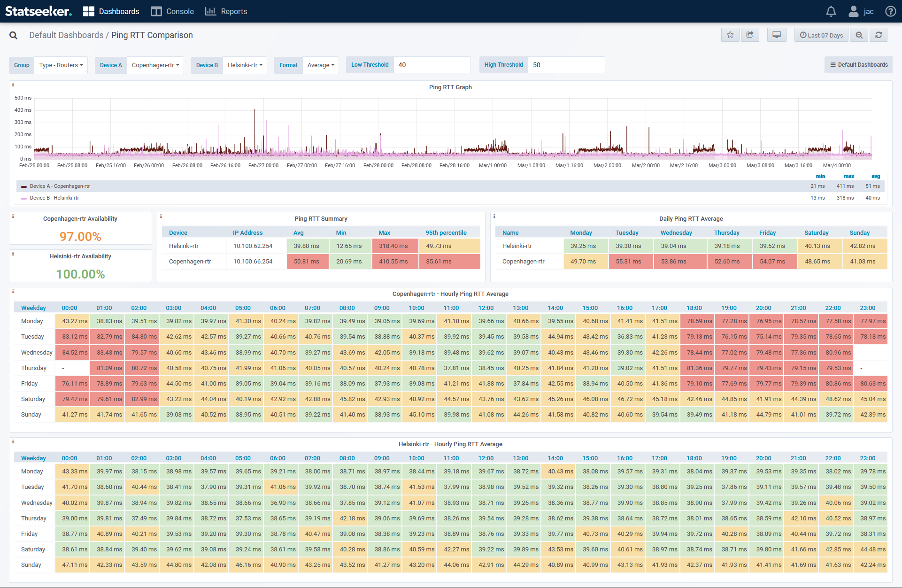
Task: Click the High Threshold input field
Action: tap(566, 64)
